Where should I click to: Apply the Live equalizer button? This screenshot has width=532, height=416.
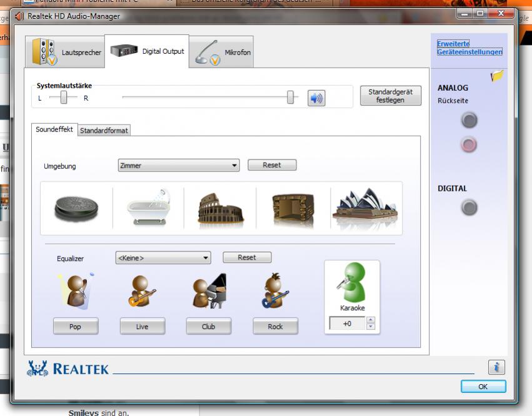coord(143,327)
